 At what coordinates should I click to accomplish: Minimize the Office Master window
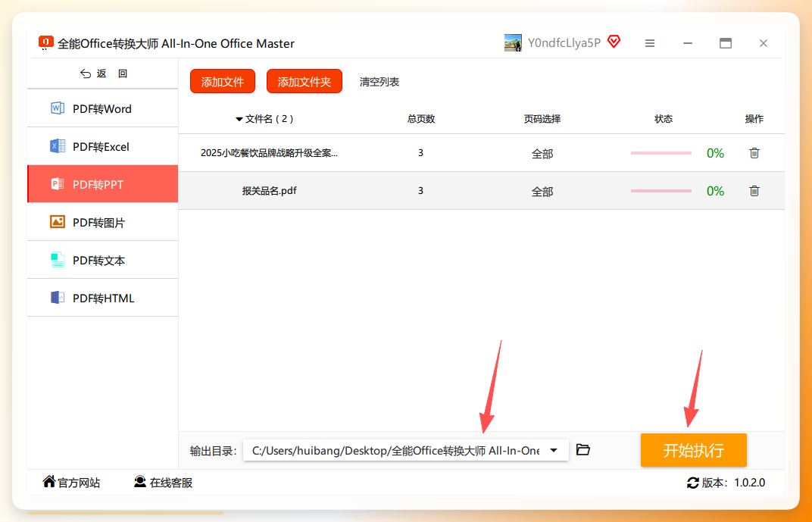coord(688,43)
